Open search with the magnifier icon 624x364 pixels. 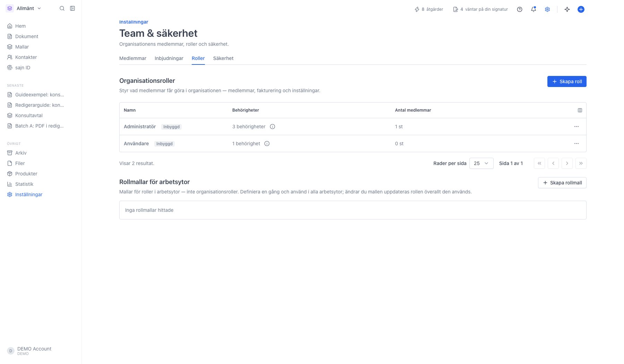62,8
